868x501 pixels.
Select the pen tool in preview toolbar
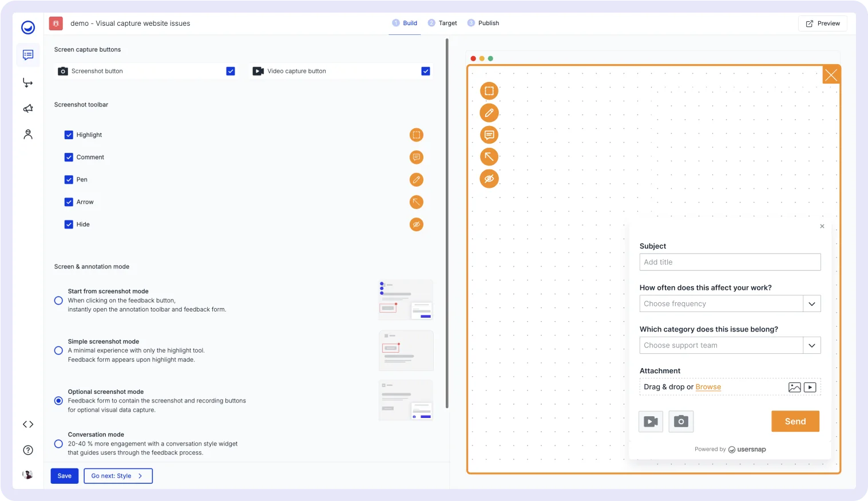[489, 113]
